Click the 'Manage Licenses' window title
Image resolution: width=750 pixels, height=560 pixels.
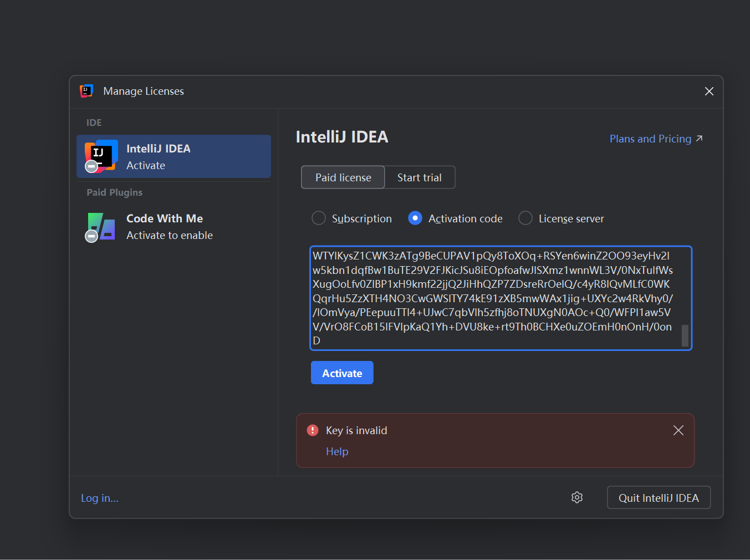[x=144, y=91]
